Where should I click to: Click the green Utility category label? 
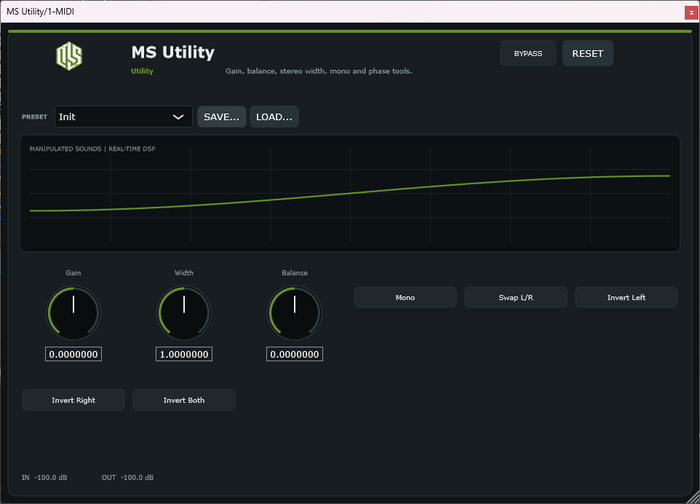[142, 71]
